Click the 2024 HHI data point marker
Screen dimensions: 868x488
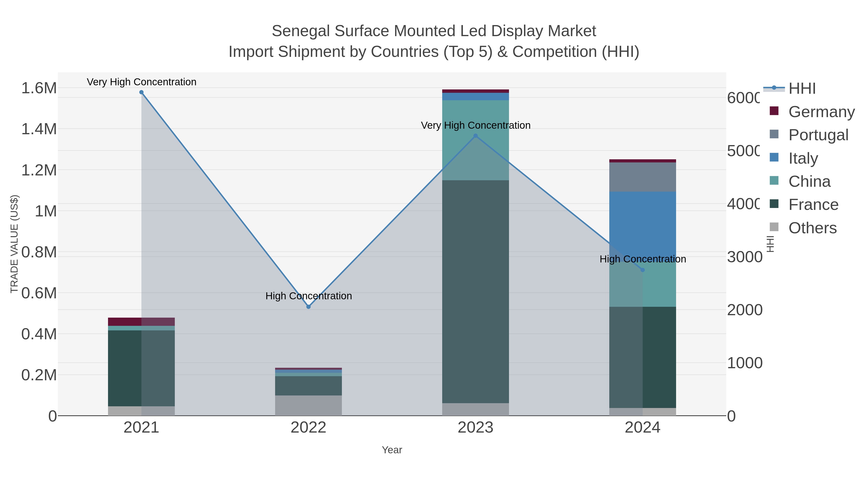click(643, 270)
